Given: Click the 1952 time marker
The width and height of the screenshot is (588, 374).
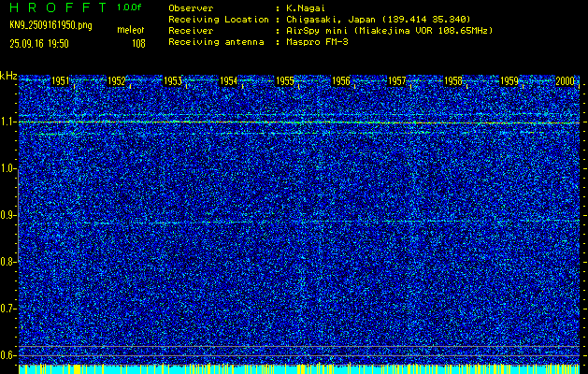Looking at the screenshot, I should click(x=116, y=81).
